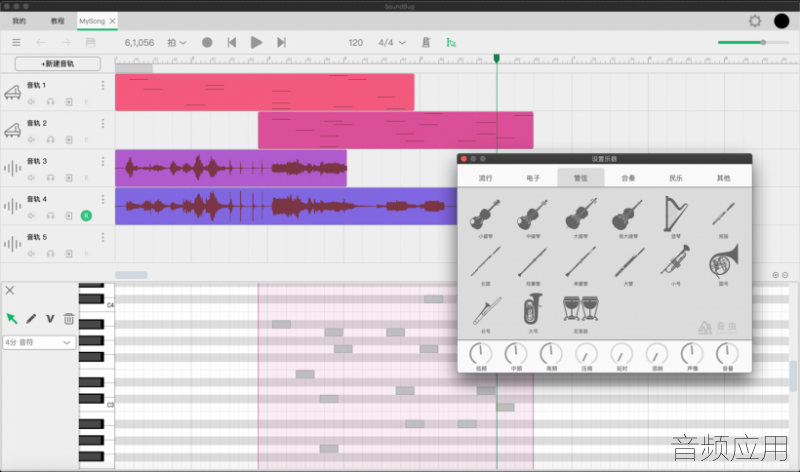Toggle the metronome icon

pyautogui.click(x=426, y=42)
